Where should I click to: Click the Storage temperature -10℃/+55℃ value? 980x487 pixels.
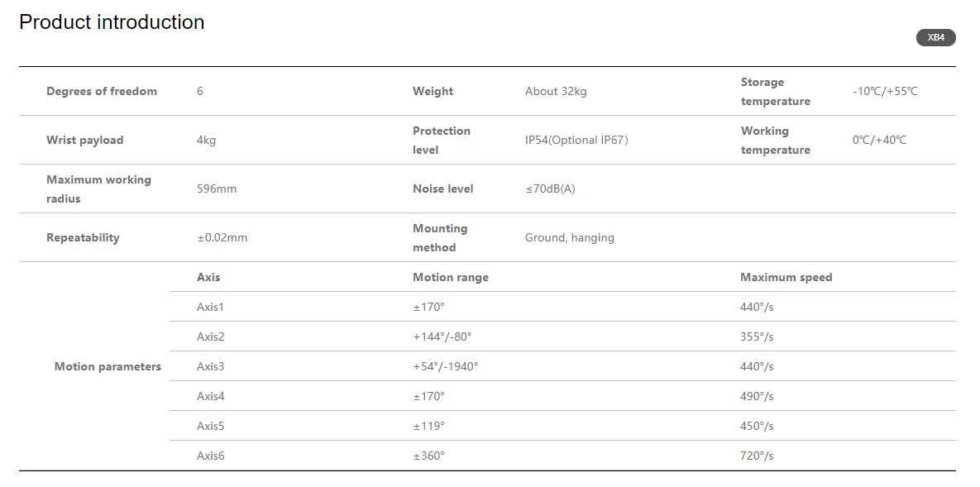pos(885,91)
